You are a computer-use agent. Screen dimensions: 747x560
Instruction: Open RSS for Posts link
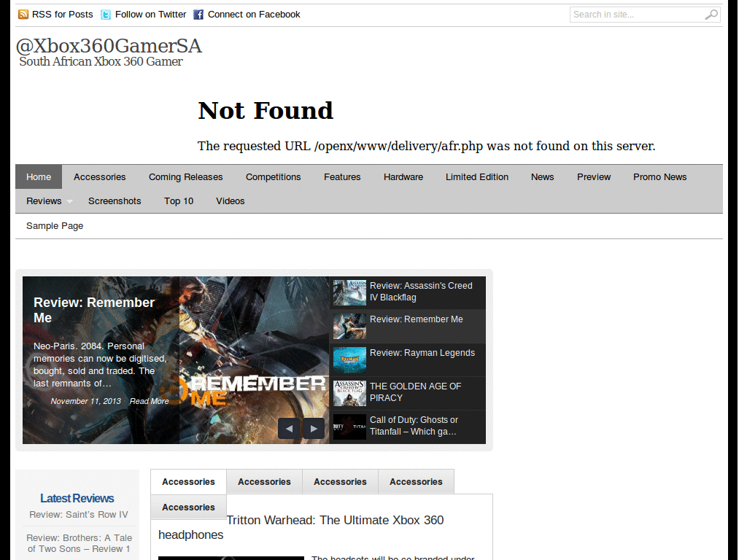(x=63, y=15)
